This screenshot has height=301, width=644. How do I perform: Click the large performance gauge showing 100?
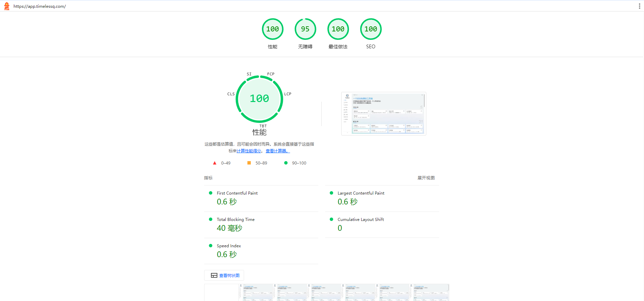point(259,99)
